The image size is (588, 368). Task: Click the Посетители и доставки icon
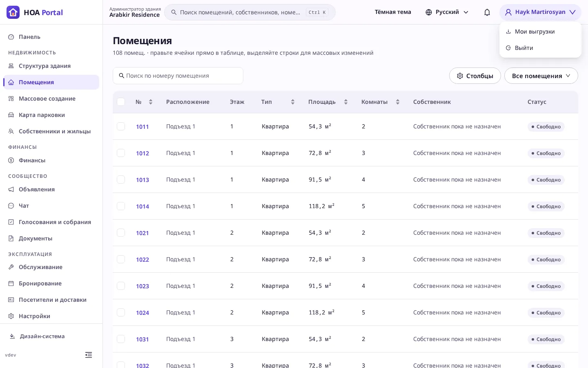pyautogui.click(x=11, y=300)
